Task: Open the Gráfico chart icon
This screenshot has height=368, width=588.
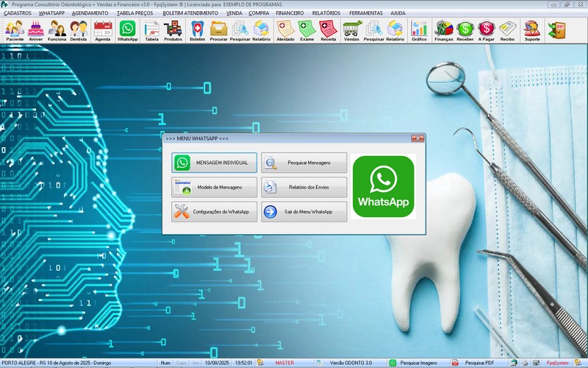Action: 419,30
